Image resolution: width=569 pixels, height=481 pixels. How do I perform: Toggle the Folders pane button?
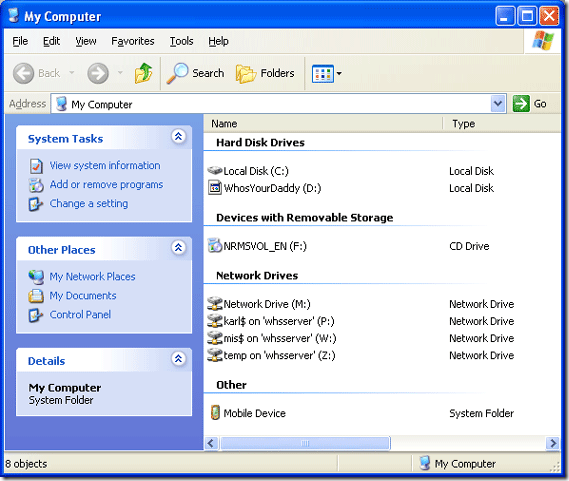(265, 73)
